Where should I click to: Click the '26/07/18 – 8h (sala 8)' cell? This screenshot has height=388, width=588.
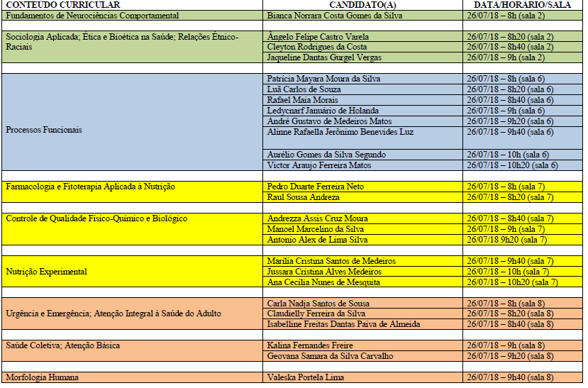(x=523, y=303)
